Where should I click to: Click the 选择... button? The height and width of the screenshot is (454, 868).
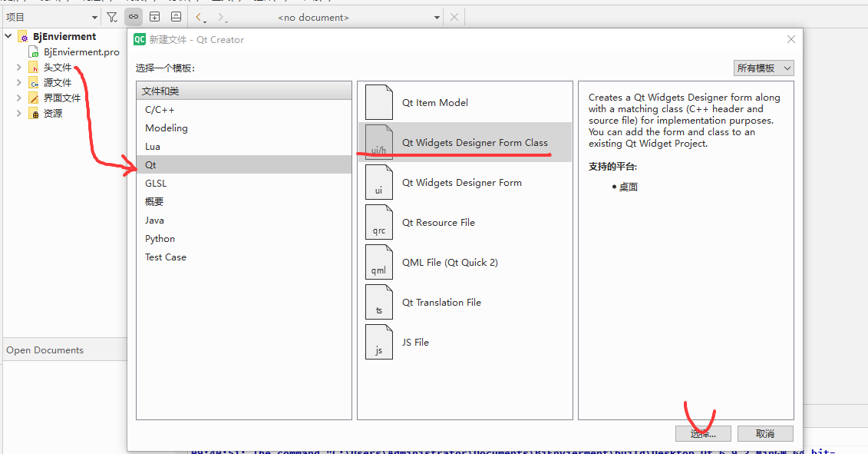(703, 433)
